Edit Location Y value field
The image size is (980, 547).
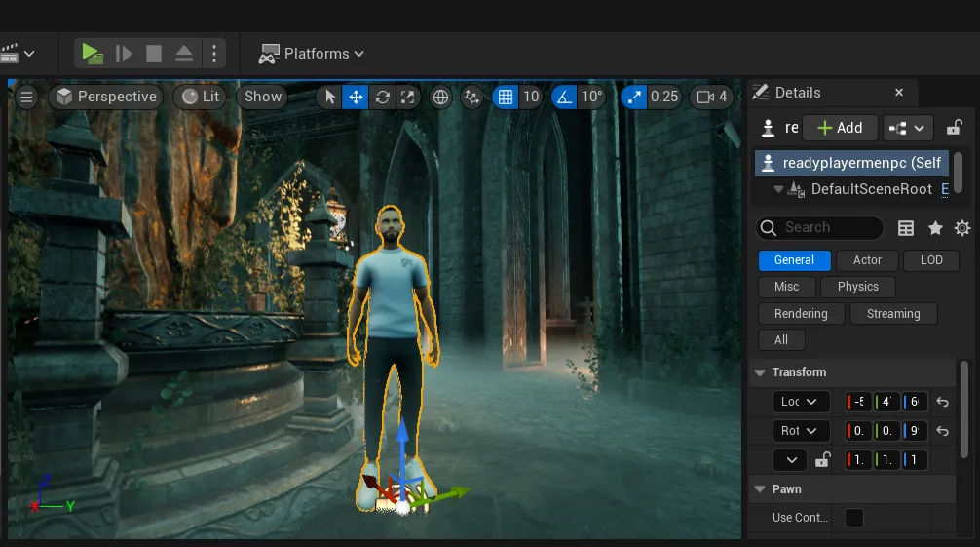(x=886, y=402)
